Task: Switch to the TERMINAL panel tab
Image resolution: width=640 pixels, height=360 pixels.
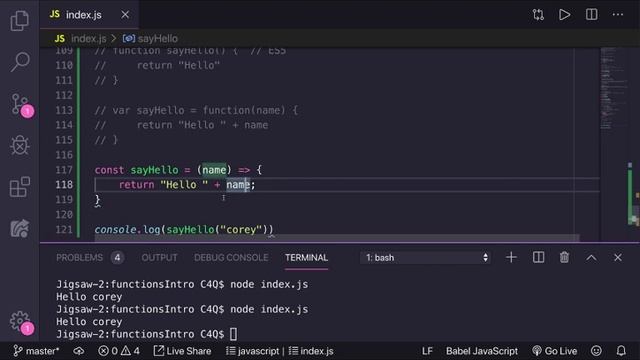Action: (306, 258)
